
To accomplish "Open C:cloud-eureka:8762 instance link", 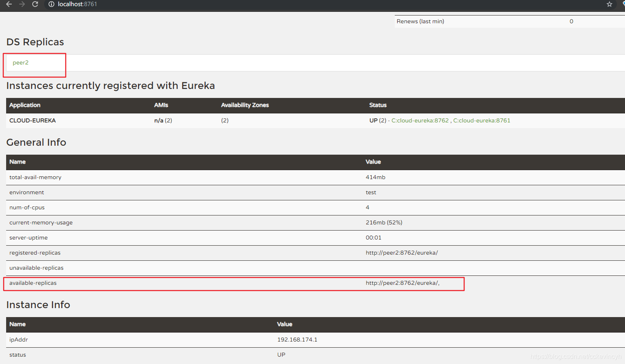I will coord(420,120).
